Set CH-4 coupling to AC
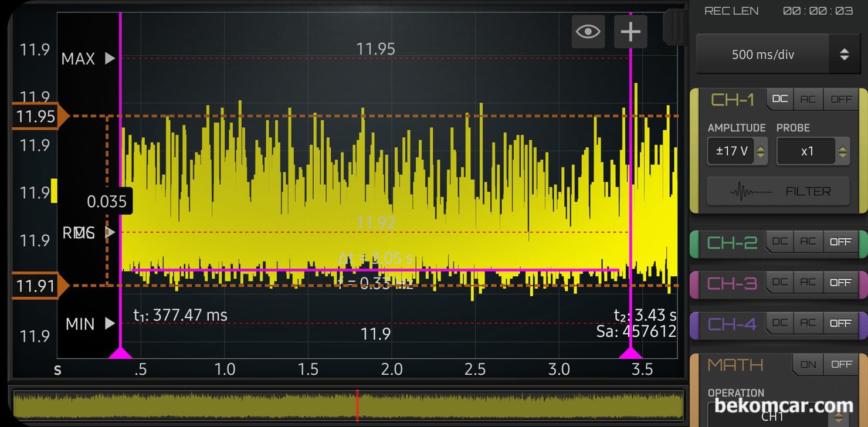 pyautogui.click(x=808, y=323)
